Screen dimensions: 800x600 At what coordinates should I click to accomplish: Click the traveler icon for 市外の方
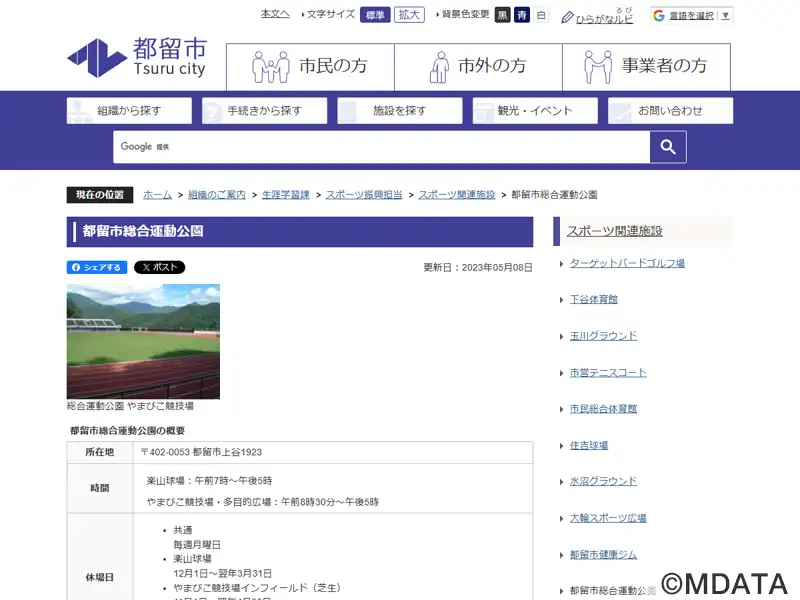pyautogui.click(x=439, y=67)
